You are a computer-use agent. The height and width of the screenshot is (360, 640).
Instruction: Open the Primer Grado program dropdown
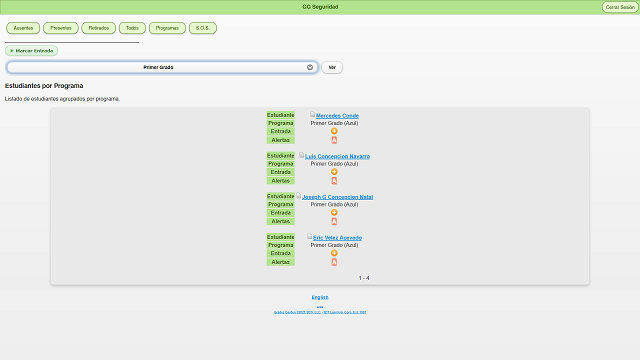(x=162, y=67)
